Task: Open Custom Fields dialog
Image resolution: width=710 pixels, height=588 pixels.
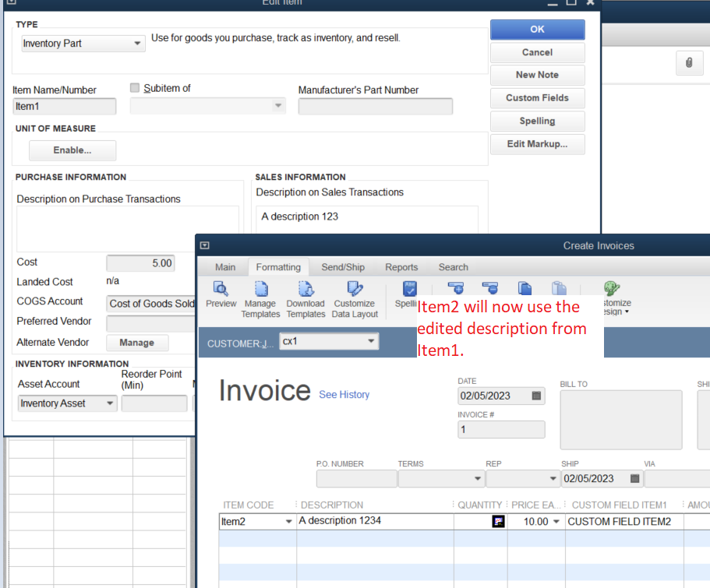Action: pyautogui.click(x=537, y=98)
